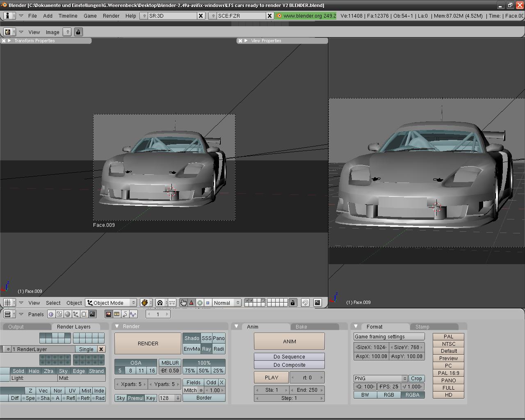The height and width of the screenshot is (420, 525).
Task: Click the Q: 100 quality slider
Action: pos(365,386)
